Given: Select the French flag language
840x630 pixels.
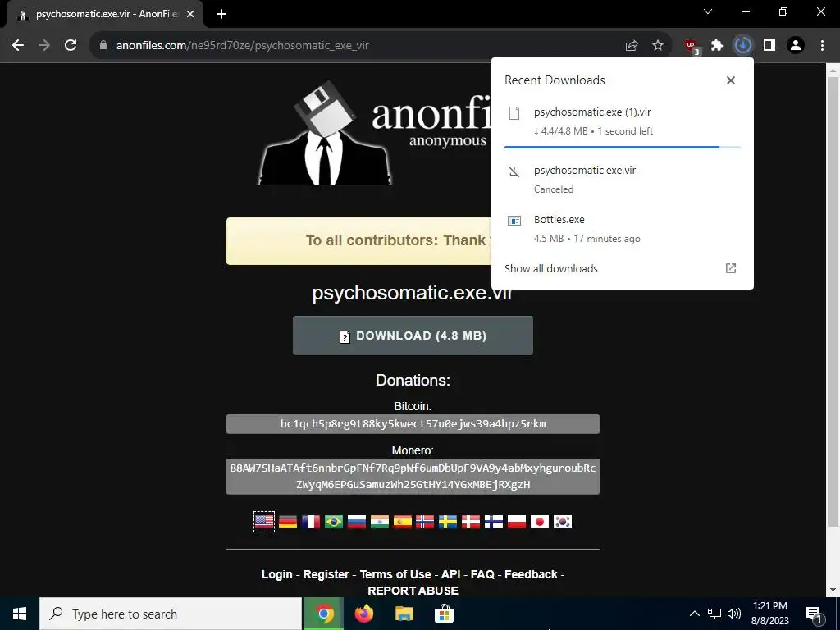Looking at the screenshot, I should click(x=311, y=522).
